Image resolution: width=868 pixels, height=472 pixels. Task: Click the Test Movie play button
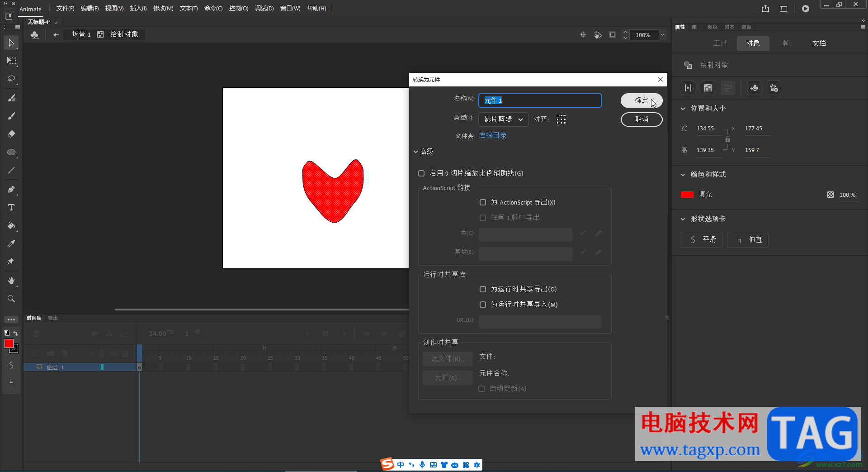[x=806, y=9]
